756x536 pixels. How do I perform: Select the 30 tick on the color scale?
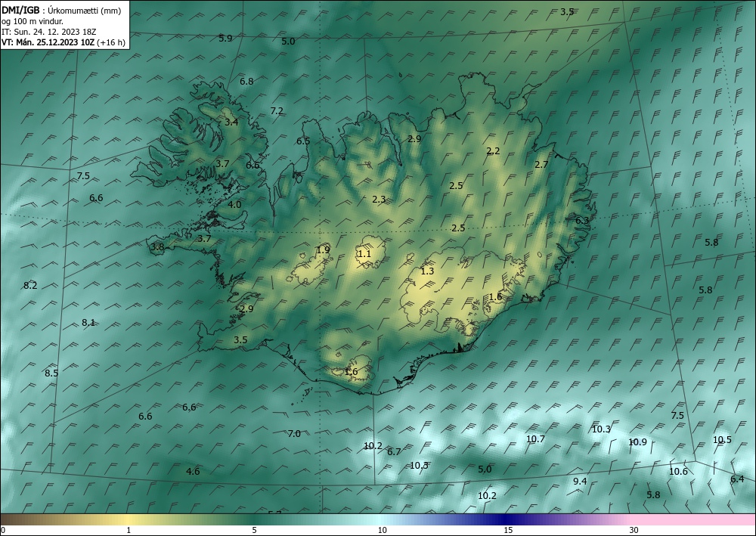point(634,531)
